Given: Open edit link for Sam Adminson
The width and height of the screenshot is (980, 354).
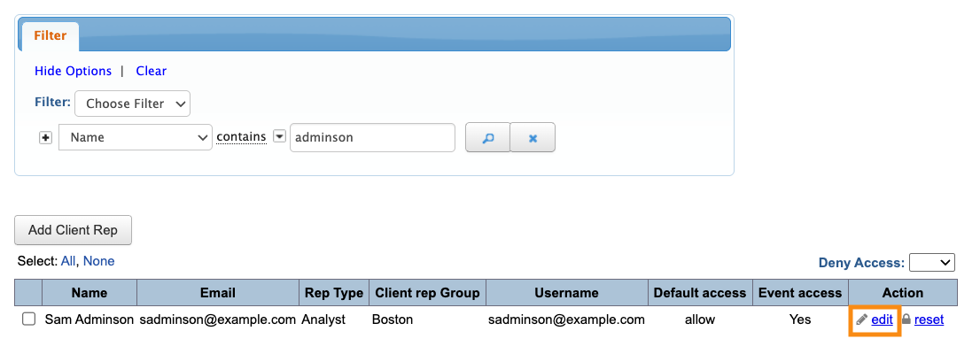Looking at the screenshot, I should coord(882,319).
